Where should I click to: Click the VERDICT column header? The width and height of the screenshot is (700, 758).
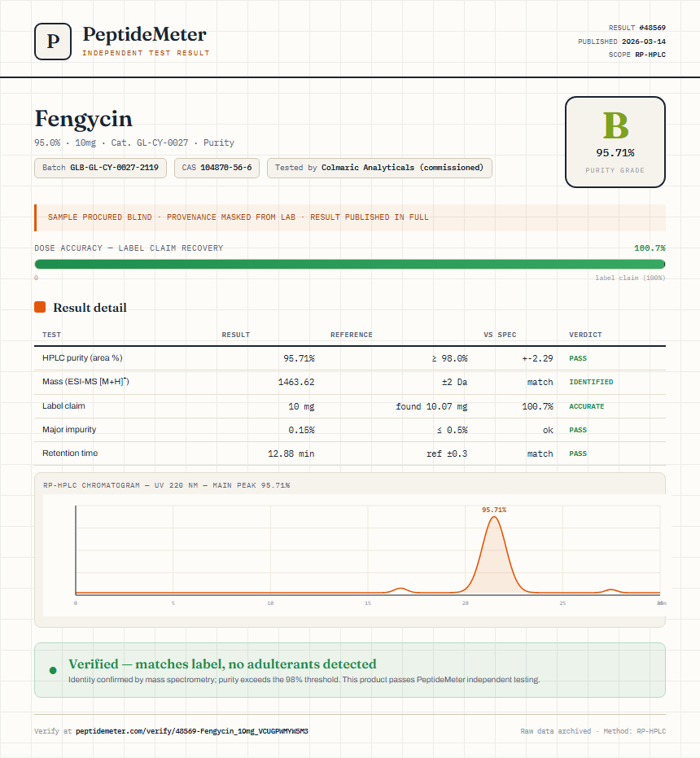(x=585, y=335)
